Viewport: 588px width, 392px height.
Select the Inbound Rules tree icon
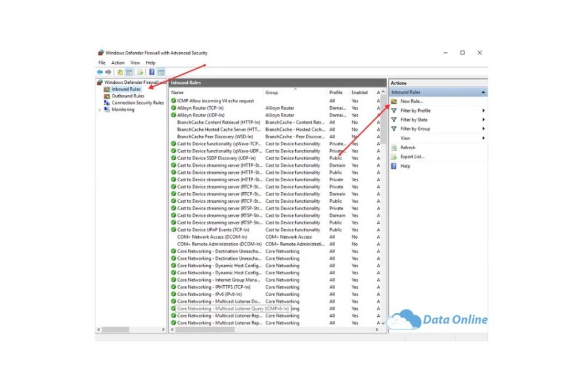(107, 89)
